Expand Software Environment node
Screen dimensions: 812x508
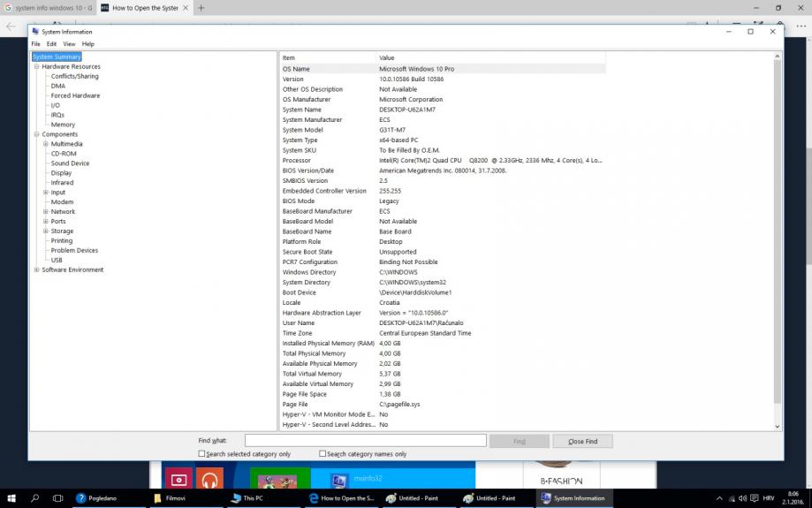click(37, 269)
